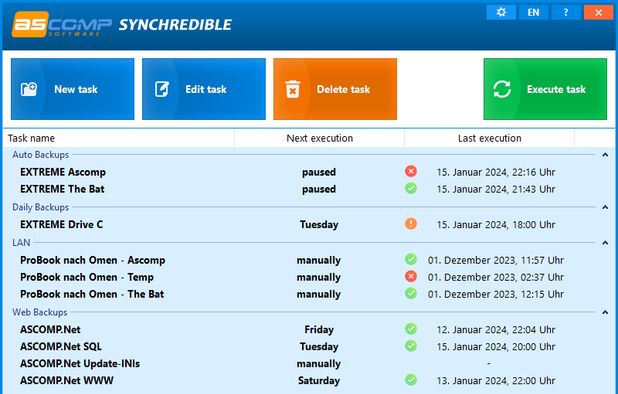This screenshot has height=394, width=618.
Task: Click the new task folder-plus icon
Action: 29,89
